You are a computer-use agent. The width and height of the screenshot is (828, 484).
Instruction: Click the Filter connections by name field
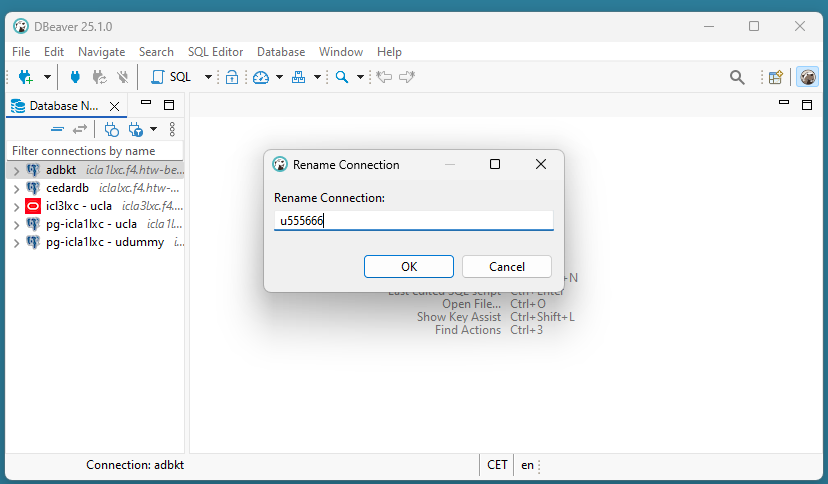pyautogui.click(x=95, y=151)
